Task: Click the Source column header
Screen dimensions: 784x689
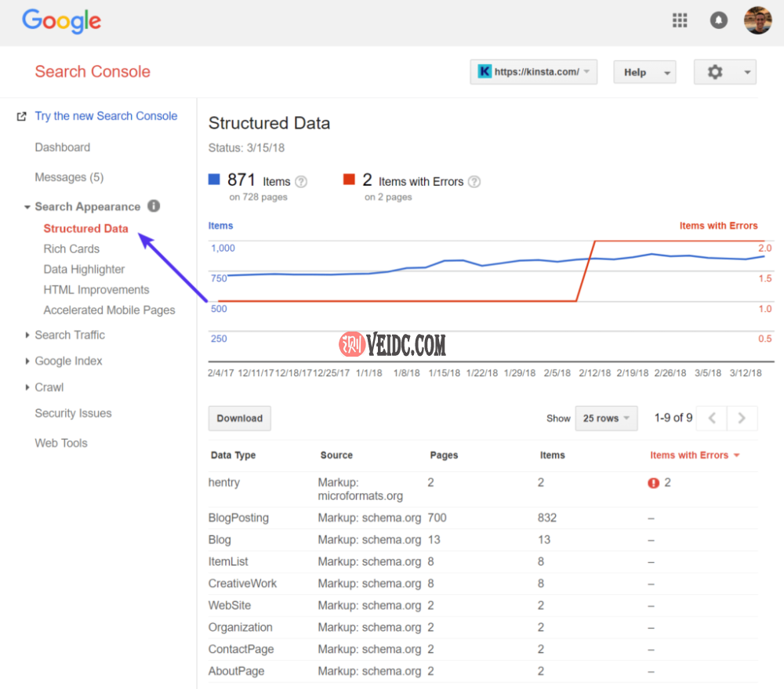Action: pos(336,455)
